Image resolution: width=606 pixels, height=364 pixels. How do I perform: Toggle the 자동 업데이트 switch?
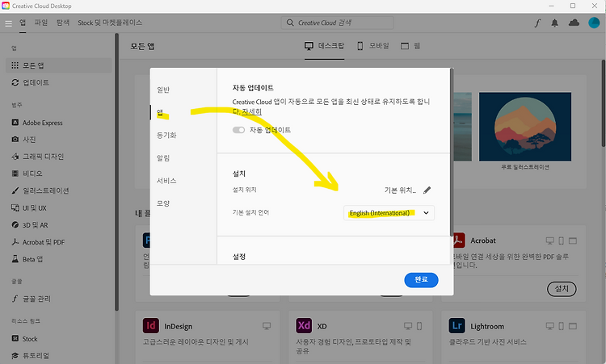click(x=238, y=130)
